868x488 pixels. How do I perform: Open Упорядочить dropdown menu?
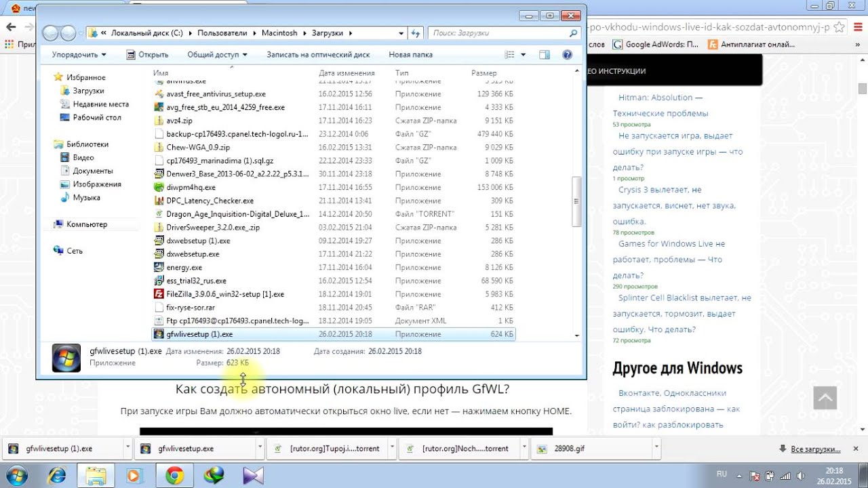click(79, 55)
